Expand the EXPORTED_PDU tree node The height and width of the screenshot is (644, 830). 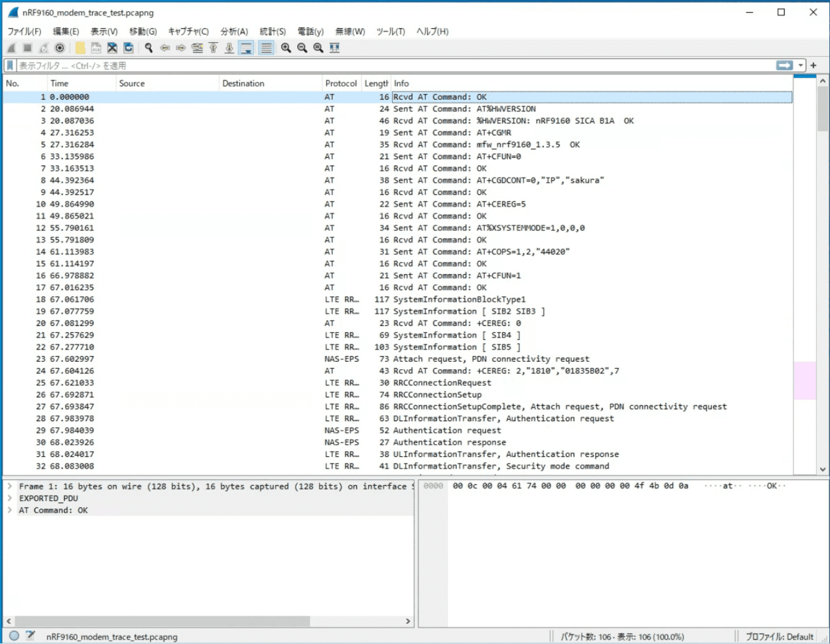point(10,498)
